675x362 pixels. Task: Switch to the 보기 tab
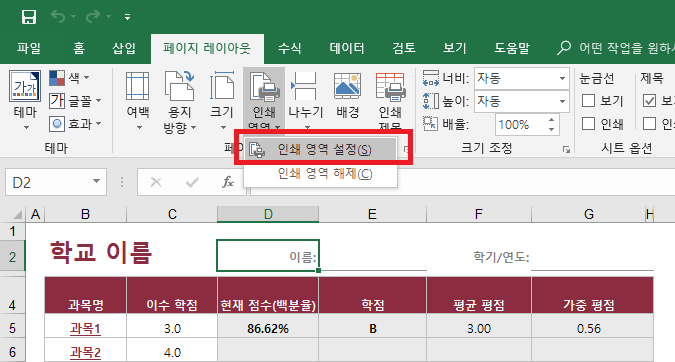click(455, 48)
